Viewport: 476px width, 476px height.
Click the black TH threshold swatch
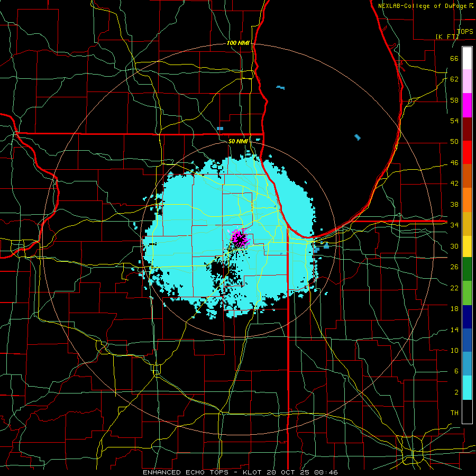pos(467,411)
